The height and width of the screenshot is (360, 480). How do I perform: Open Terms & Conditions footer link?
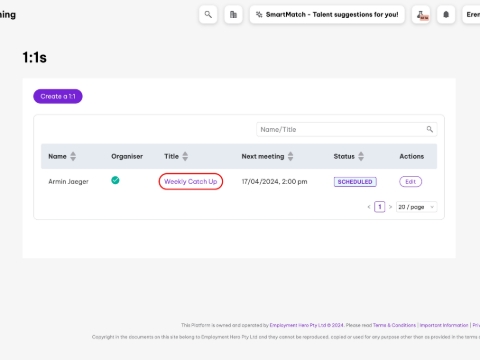click(x=394, y=325)
